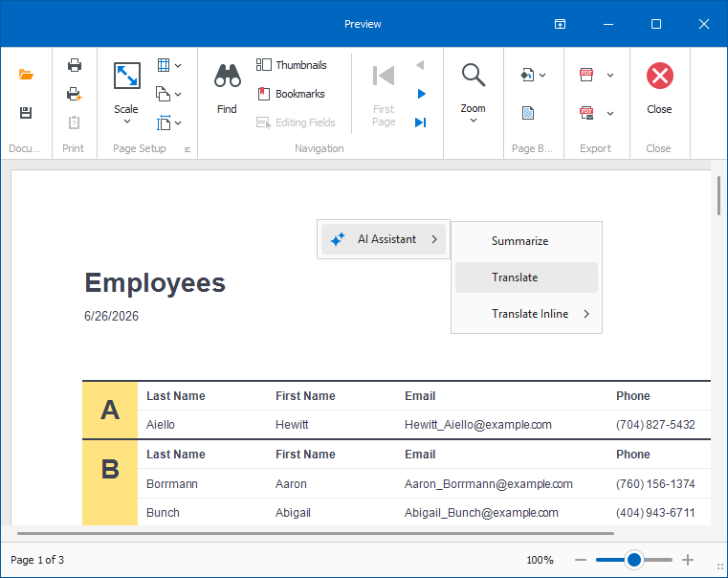The width and height of the screenshot is (728, 578).
Task: Open the AI Assistant submenu
Action: pyautogui.click(x=384, y=239)
